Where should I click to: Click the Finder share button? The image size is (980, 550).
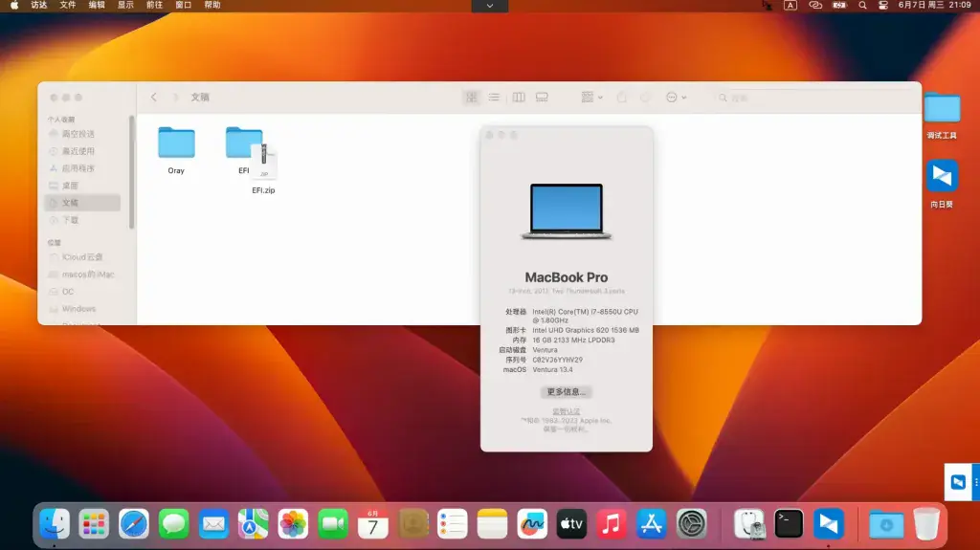[x=621, y=97]
